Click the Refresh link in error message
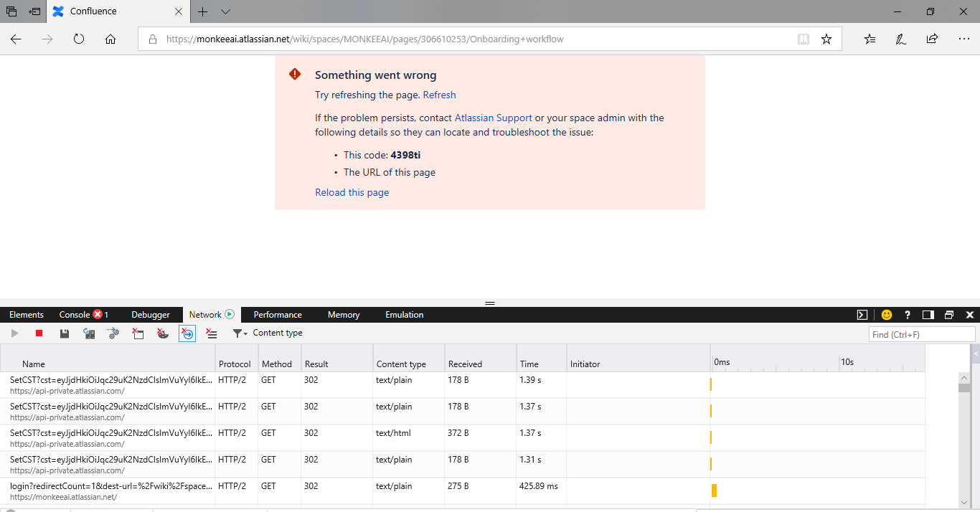 439,95
